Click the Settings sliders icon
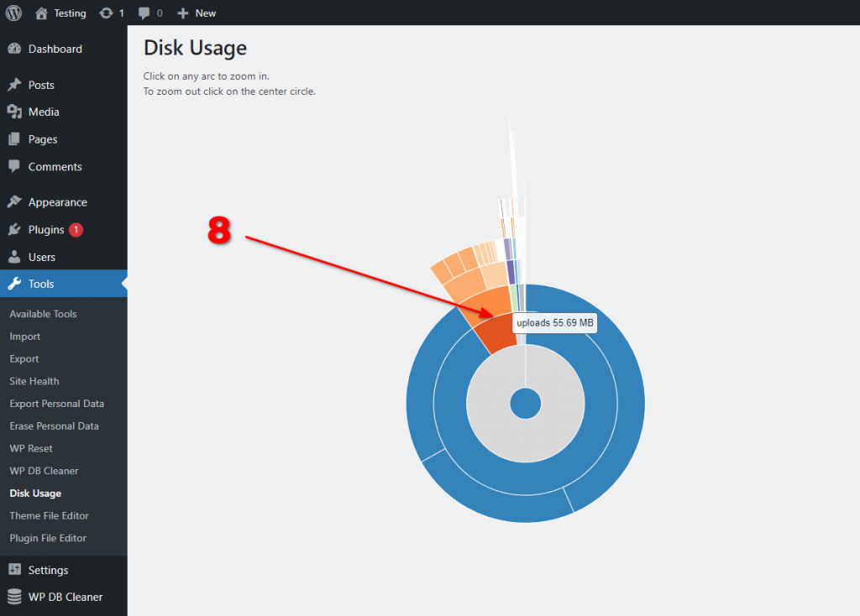 pyautogui.click(x=15, y=569)
